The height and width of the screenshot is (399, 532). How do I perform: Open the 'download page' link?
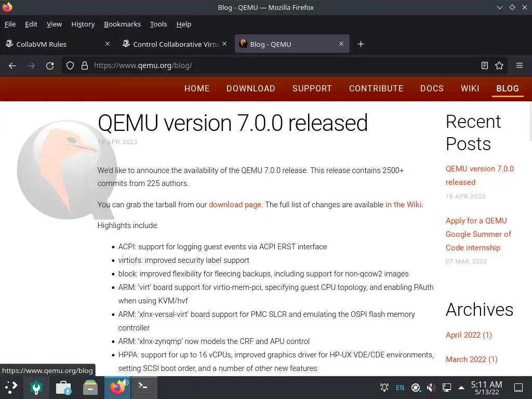click(x=235, y=205)
